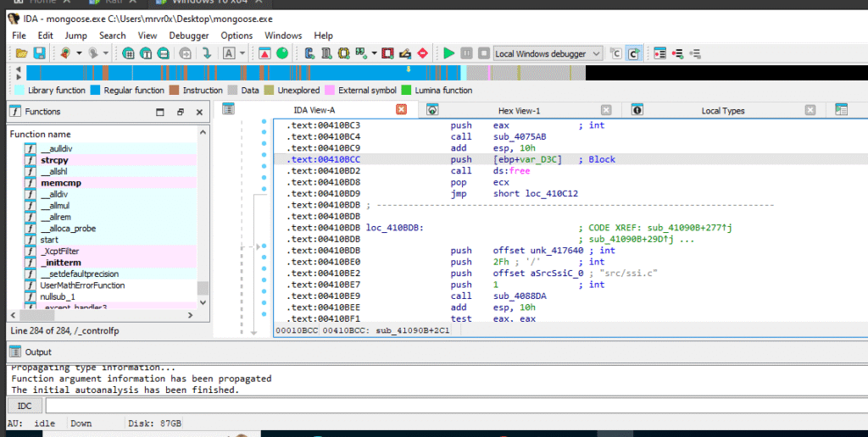Click the green circle toolbar icon

[282, 53]
